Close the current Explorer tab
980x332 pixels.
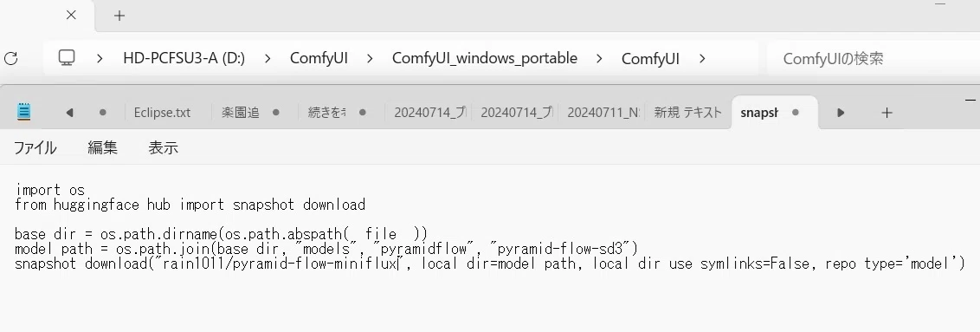coord(71,15)
